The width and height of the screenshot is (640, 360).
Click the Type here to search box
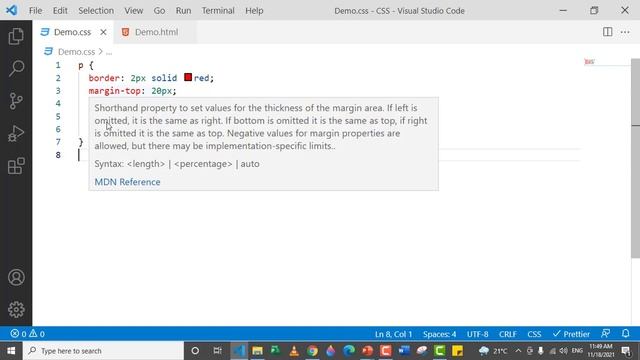(104, 351)
